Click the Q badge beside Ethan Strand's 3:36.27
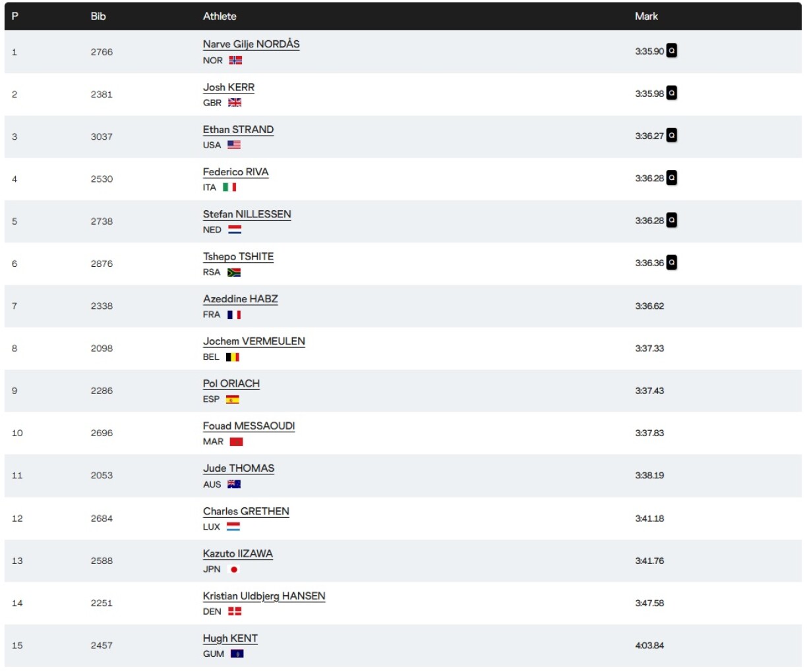Image resolution: width=807 pixels, height=672 pixels. 671,136
